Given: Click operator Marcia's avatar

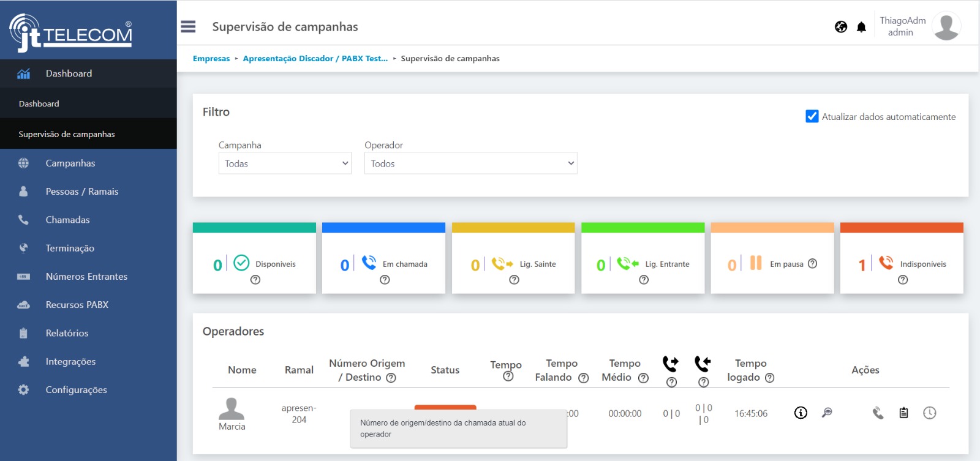Looking at the screenshot, I should click(x=232, y=408).
